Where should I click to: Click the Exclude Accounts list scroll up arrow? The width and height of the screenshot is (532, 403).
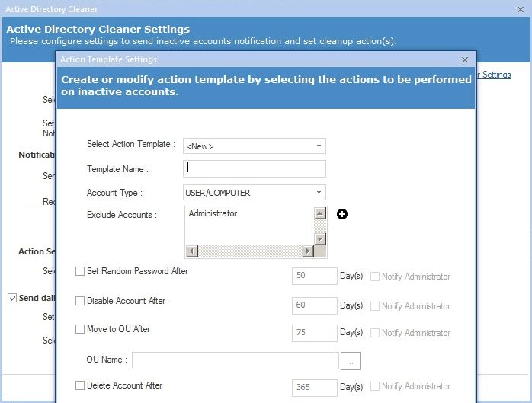tap(319, 213)
